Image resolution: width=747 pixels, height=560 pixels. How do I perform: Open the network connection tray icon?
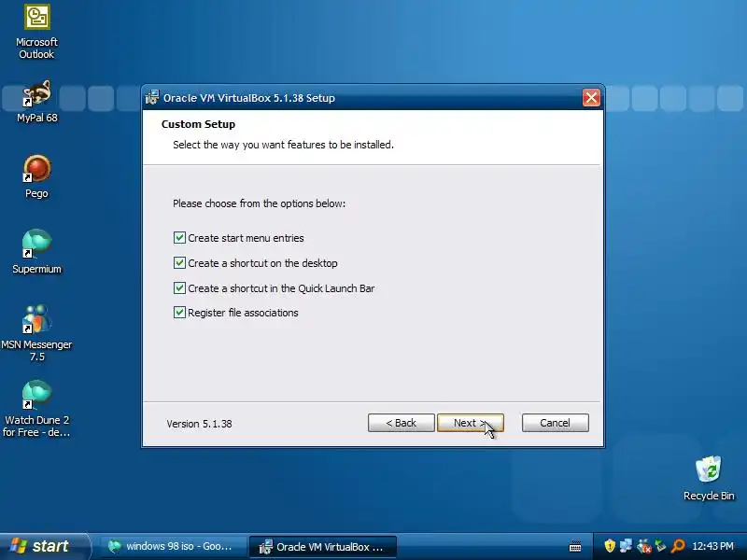click(x=626, y=546)
